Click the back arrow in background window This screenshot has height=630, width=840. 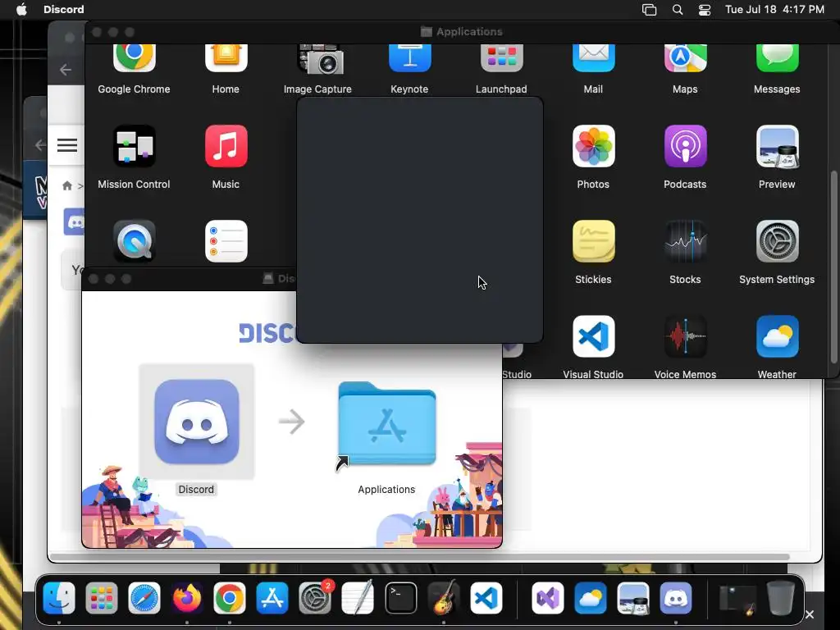[x=66, y=70]
